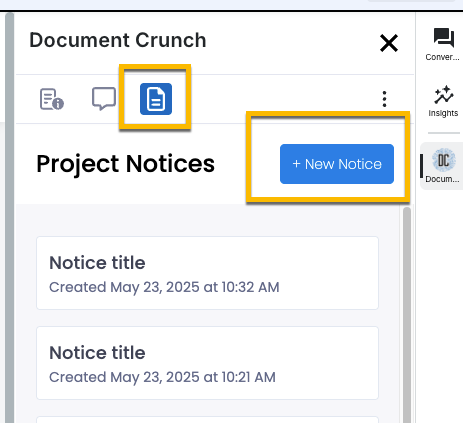Switch to the chat bubble tab

click(x=104, y=99)
